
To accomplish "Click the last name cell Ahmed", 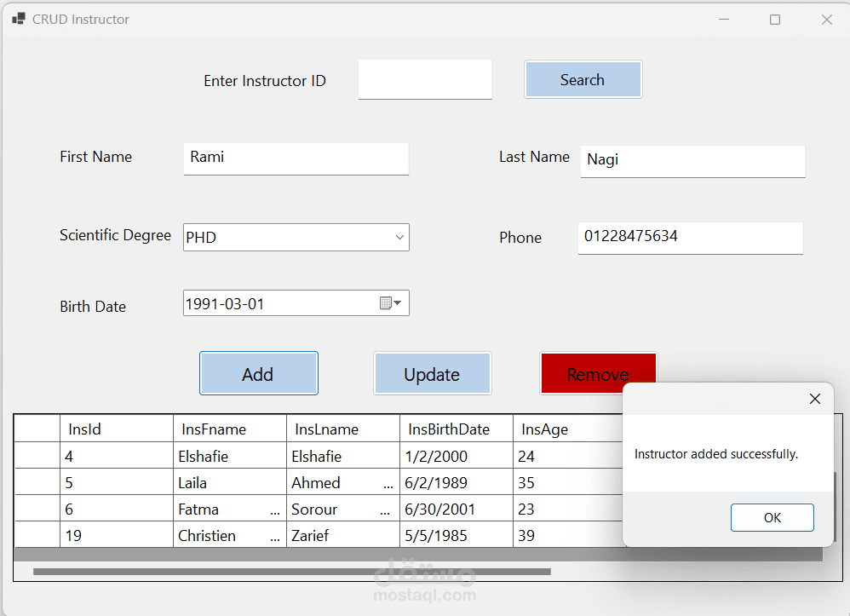I will click(x=343, y=482).
